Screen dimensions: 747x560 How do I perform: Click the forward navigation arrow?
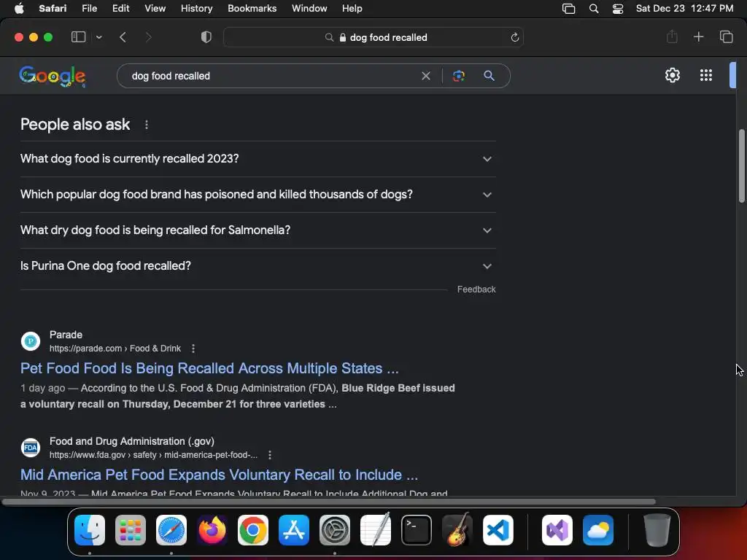coord(148,37)
